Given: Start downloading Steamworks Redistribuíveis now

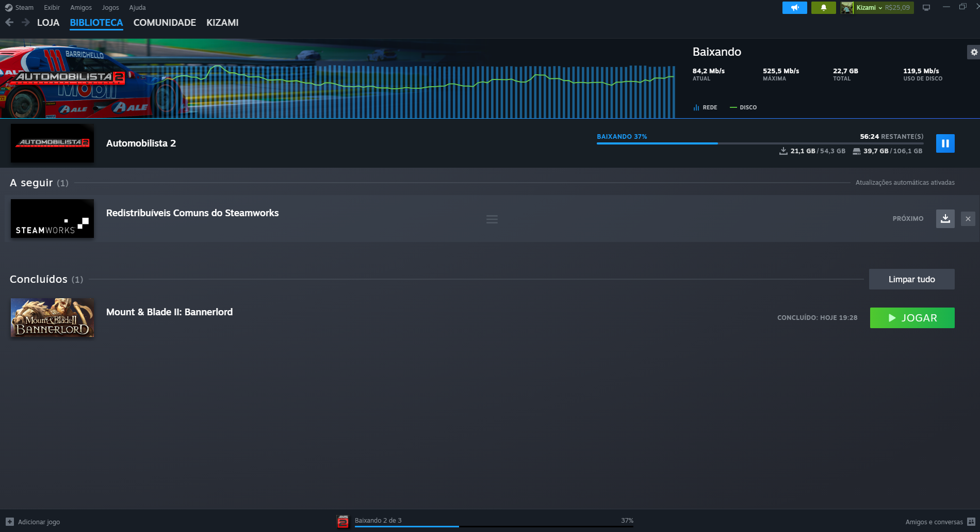Looking at the screenshot, I should (x=945, y=219).
